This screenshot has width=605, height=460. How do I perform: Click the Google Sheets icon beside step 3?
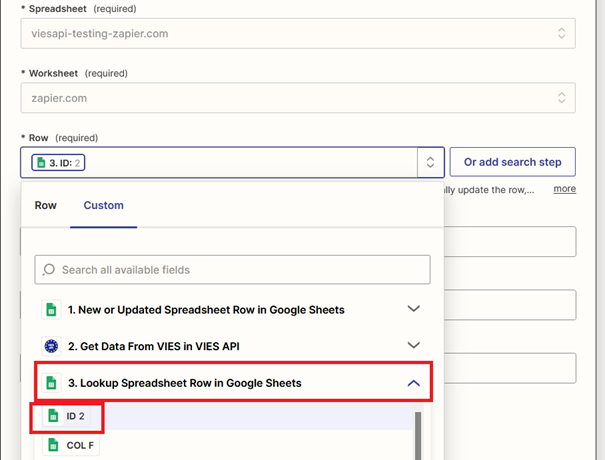click(51, 383)
